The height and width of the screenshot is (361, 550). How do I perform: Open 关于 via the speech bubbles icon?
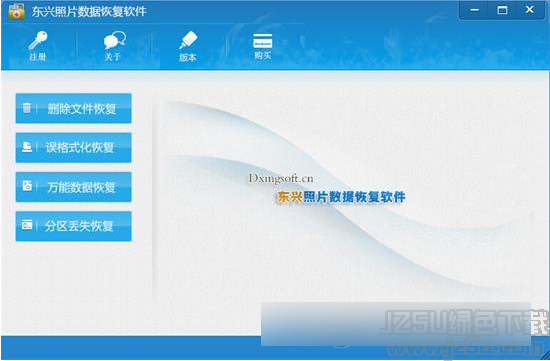point(114,40)
